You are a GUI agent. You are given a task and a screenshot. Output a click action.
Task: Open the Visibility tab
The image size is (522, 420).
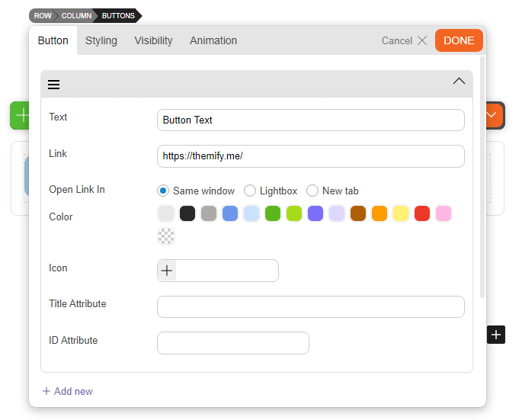click(x=153, y=41)
